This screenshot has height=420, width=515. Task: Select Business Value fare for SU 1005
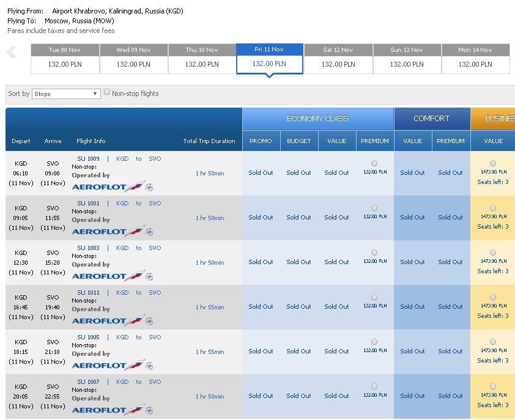[x=493, y=342]
